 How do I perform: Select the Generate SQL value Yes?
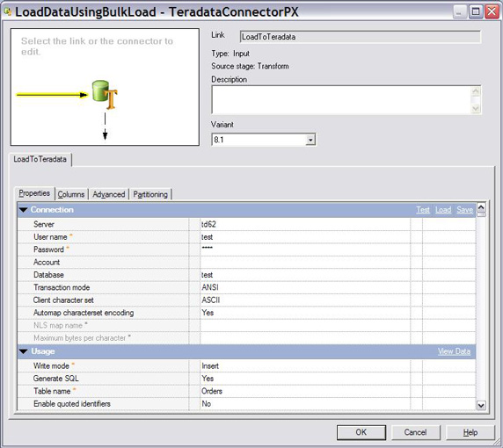pos(305,379)
